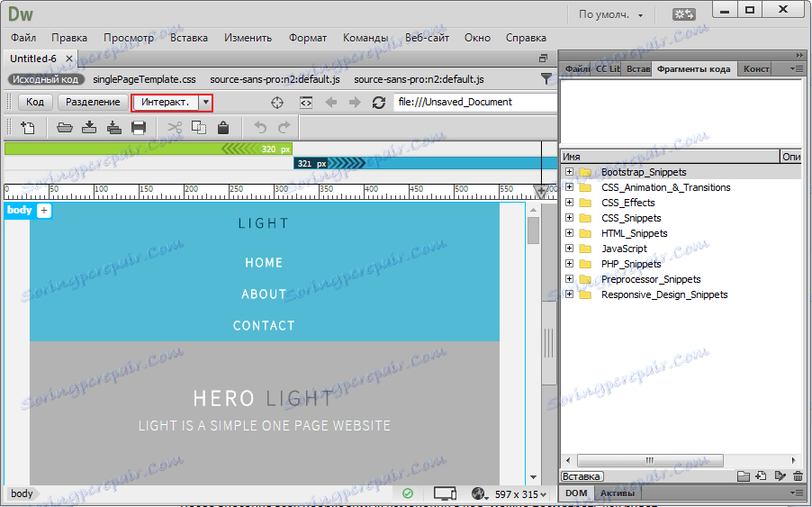Open the Справка menu

click(526, 38)
